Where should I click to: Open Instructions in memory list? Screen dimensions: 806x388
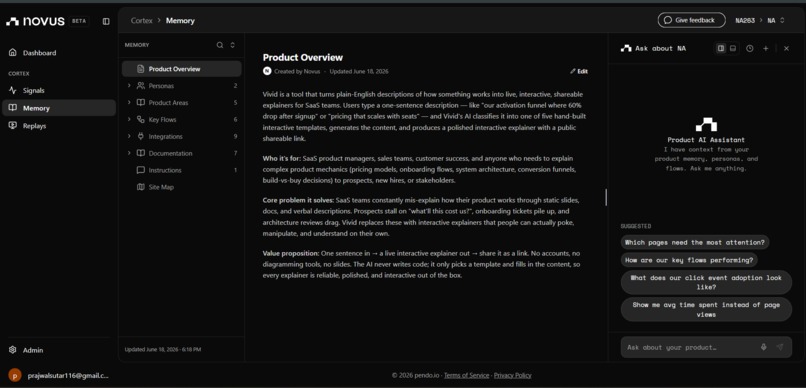pyautogui.click(x=181, y=170)
